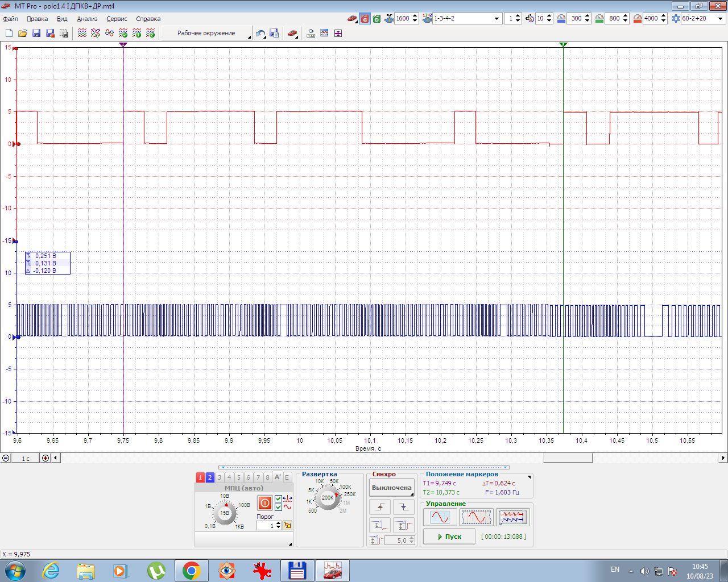Click the Пуск start button
The height and width of the screenshot is (582, 728).
[x=449, y=537]
